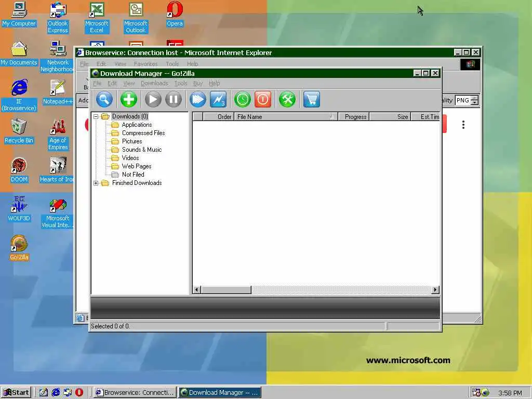Select the Finished Downloads folder

[137, 183]
